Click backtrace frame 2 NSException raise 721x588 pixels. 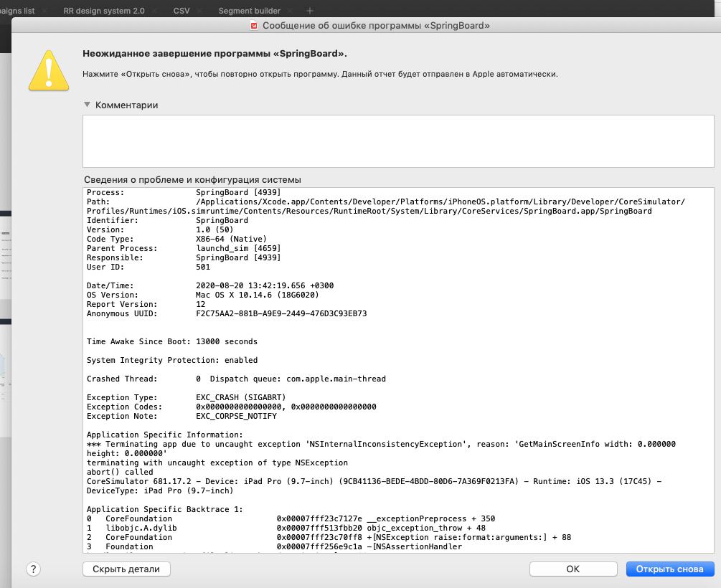(329, 537)
